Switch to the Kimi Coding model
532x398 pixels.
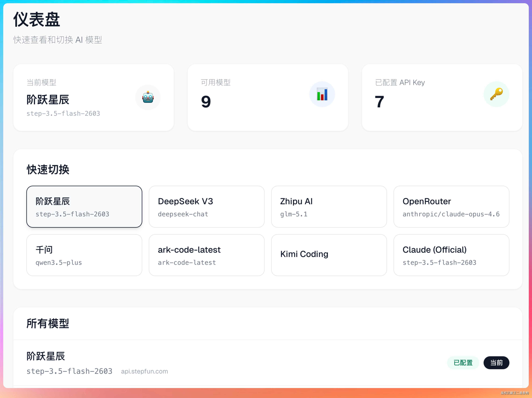coord(329,255)
